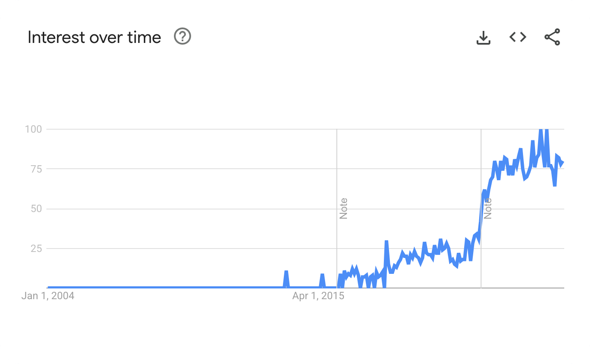Screen dimensions: 590x364
Task: Click the 100 y-axis label
Action: (33, 129)
